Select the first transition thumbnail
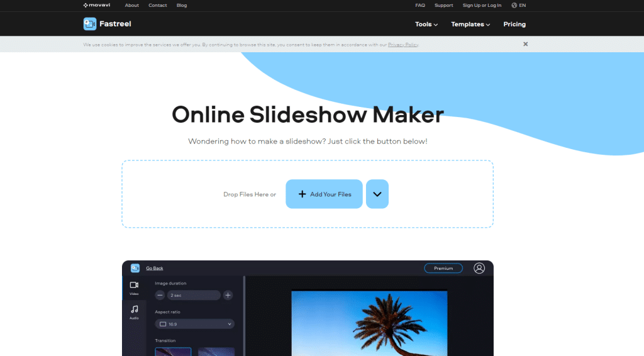This screenshot has height=356, width=644. [173, 351]
